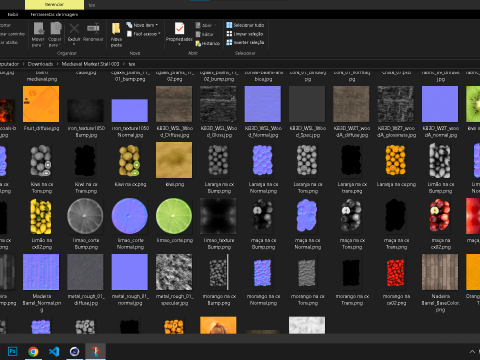Image resolution: width=480 pixels, height=360 pixels.
Task: Select morango na cx02.png red strawberries
Action: point(396,273)
